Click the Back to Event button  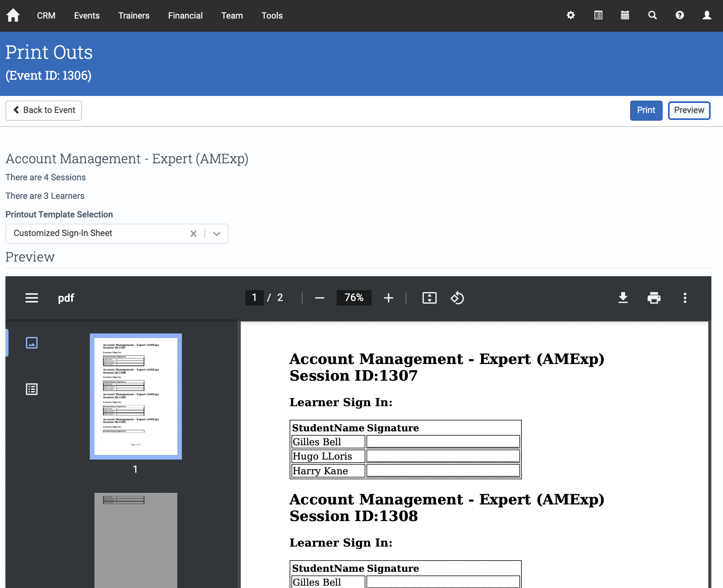click(44, 111)
